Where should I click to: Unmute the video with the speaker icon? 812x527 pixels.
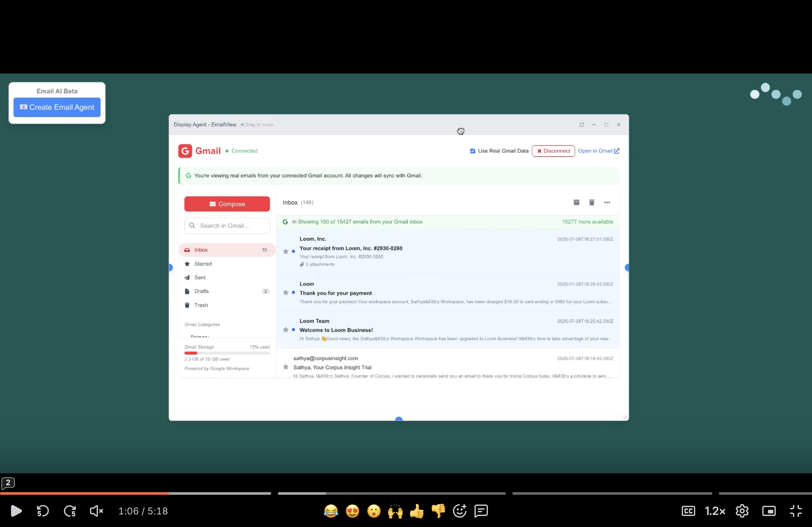[96, 511]
